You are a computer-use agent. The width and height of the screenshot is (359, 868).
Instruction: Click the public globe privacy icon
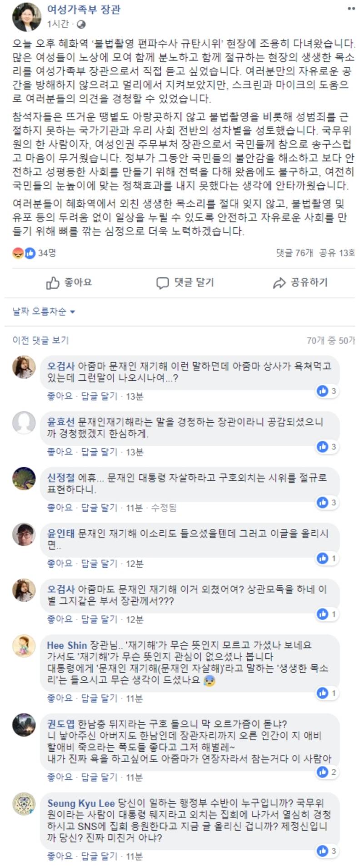click(81, 24)
